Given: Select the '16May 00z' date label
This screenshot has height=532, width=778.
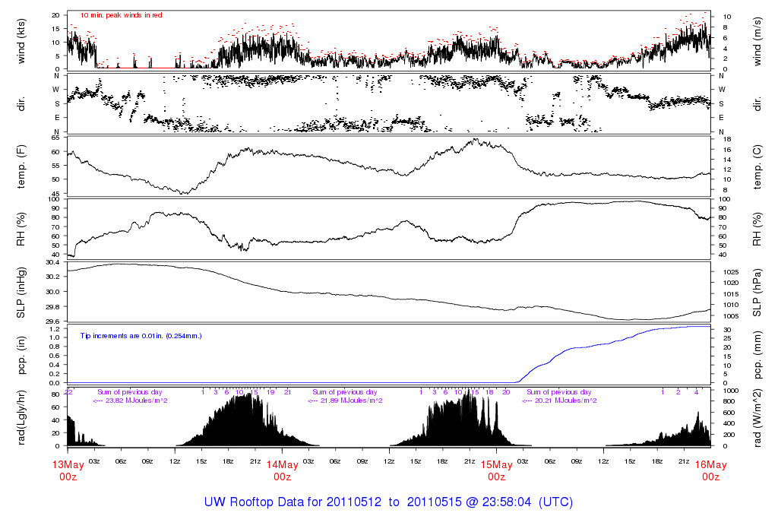Looking at the screenshot, I should coord(710,470).
